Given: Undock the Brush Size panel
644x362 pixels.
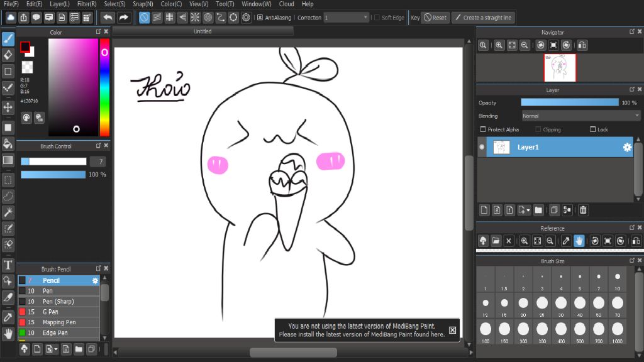Looking at the screenshot, I should (x=631, y=261).
